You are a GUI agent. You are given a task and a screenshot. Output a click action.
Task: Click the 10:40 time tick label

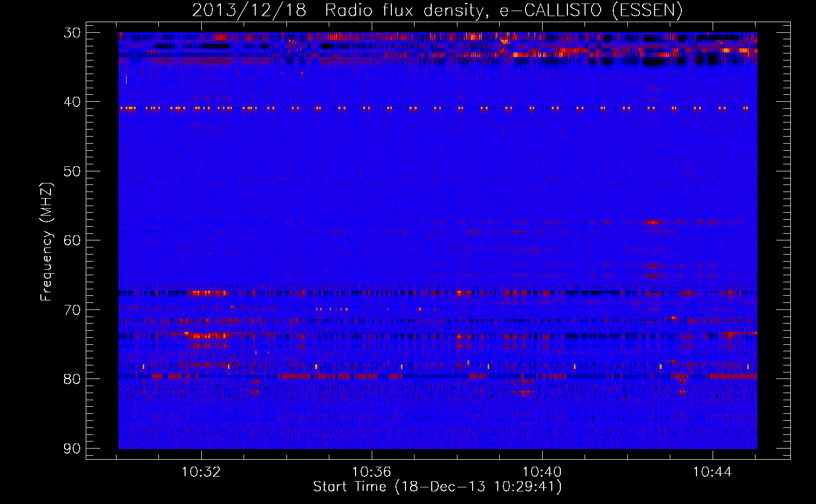point(542,472)
